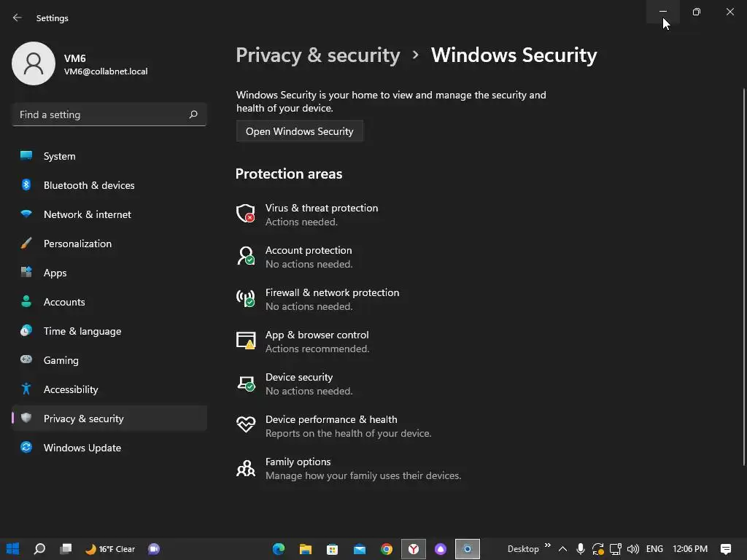The height and width of the screenshot is (560, 747).
Task: Open App & browser control entry
Action: tap(317, 341)
